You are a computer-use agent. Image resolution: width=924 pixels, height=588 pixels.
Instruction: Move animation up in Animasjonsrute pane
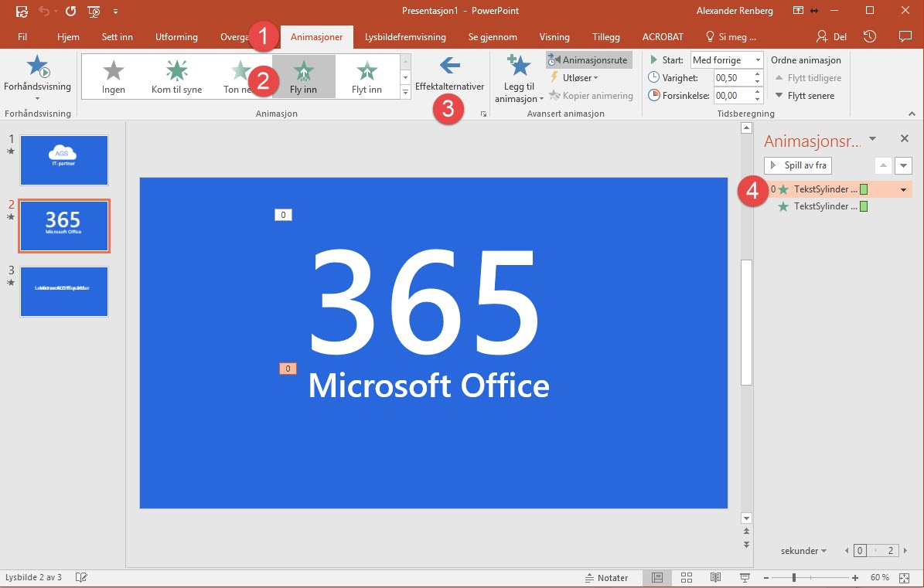883,165
